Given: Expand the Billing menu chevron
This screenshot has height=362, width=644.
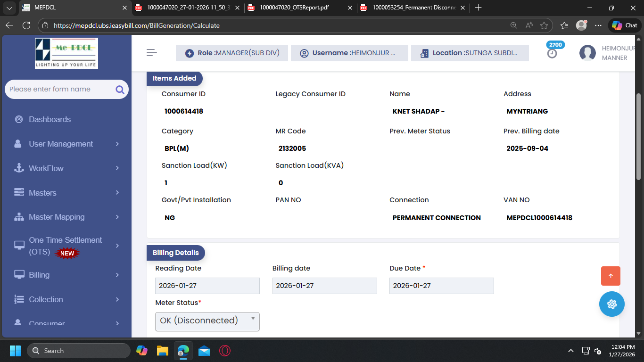Looking at the screenshot, I should [x=117, y=275].
